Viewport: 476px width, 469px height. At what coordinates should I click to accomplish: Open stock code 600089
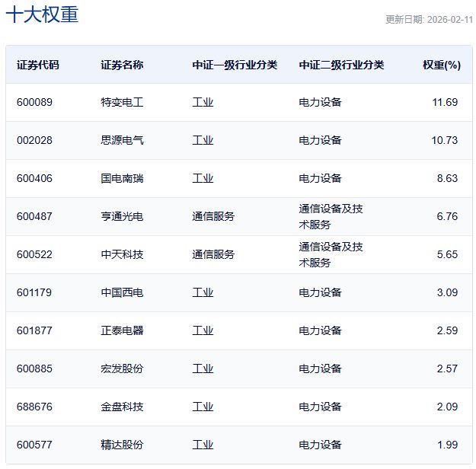coord(34,102)
